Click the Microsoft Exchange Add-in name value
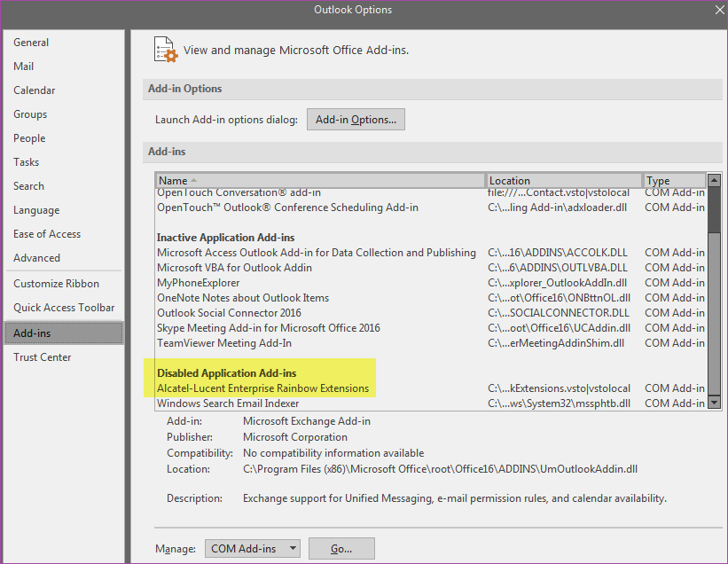 [307, 421]
